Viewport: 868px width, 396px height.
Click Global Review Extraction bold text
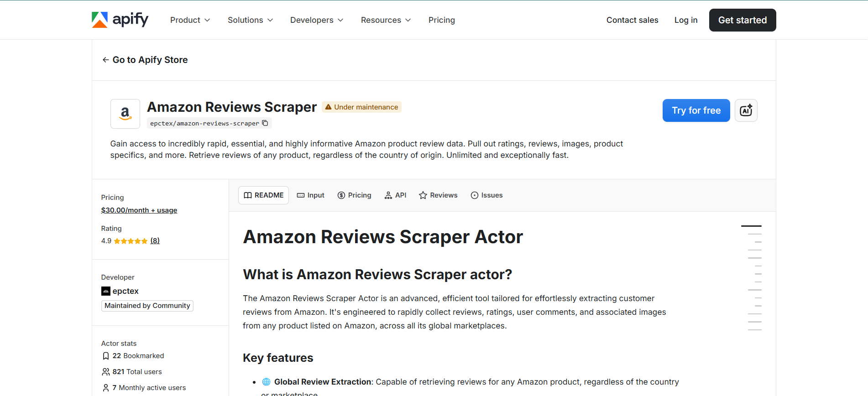pyautogui.click(x=323, y=382)
